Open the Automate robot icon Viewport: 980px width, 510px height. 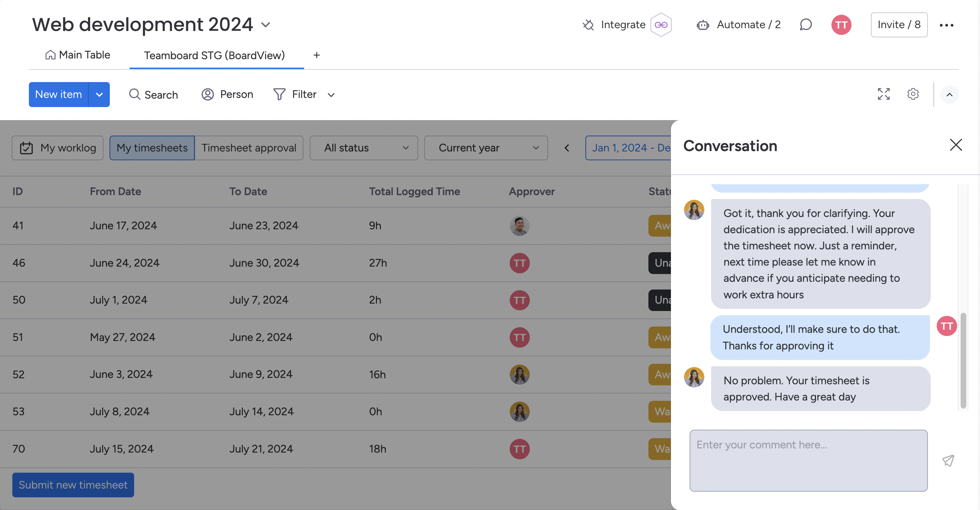(702, 25)
